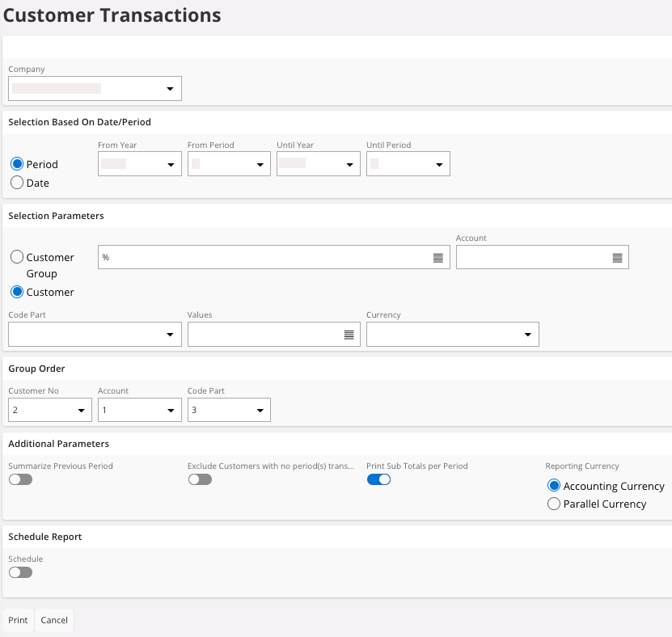This screenshot has width=672, height=637.
Task: Choose Parallel Currency as reporting currency
Action: point(554,504)
